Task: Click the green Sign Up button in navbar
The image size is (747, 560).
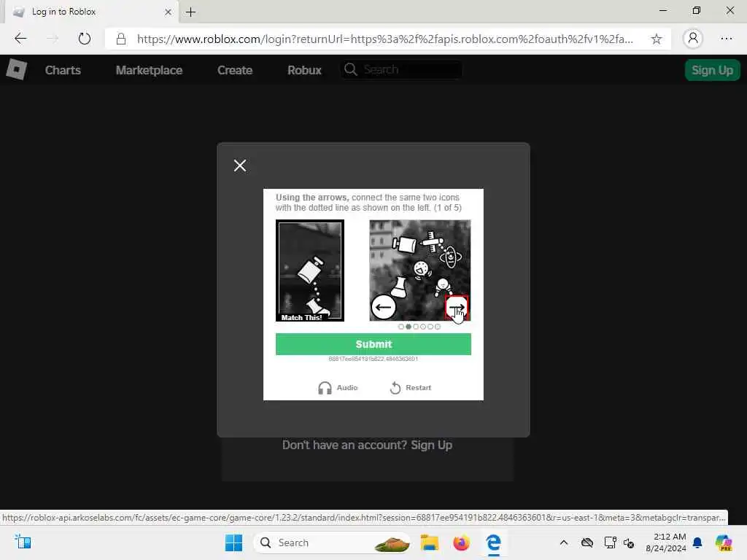Action: pyautogui.click(x=712, y=70)
